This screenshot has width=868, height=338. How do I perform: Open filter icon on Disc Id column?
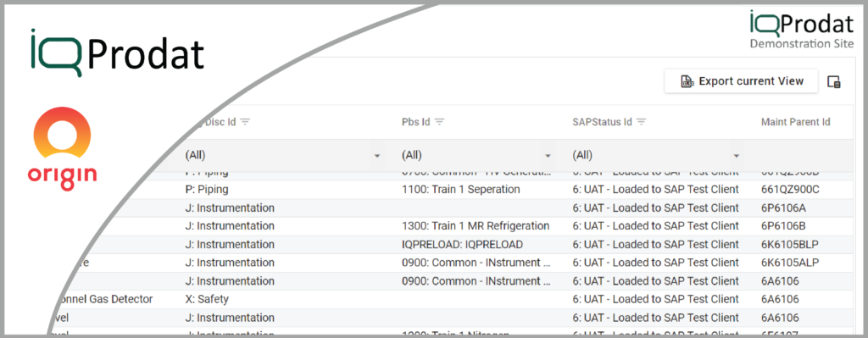pyautogui.click(x=245, y=122)
